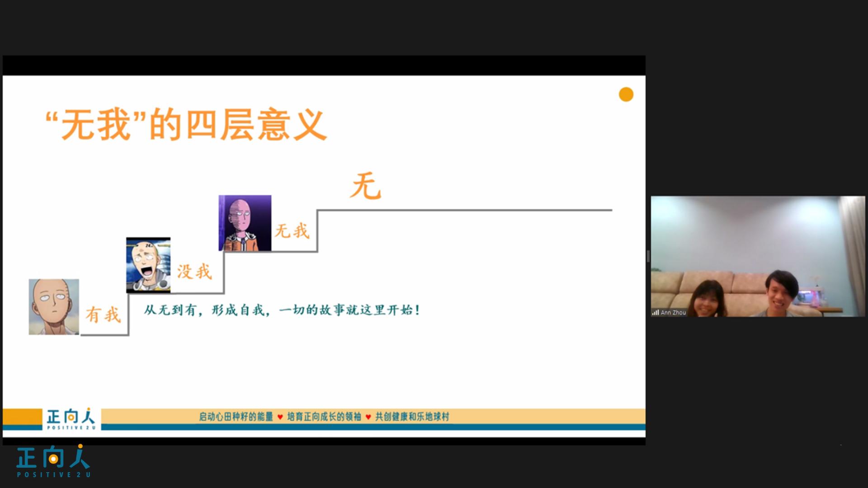Click the orange dot at slide's top-right
Viewport: 868px width, 488px height.
(626, 94)
